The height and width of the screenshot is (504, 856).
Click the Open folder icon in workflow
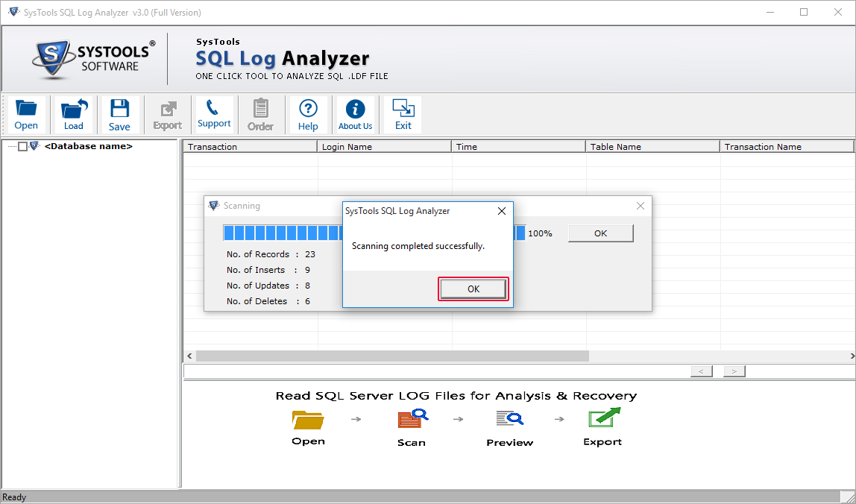(x=308, y=419)
